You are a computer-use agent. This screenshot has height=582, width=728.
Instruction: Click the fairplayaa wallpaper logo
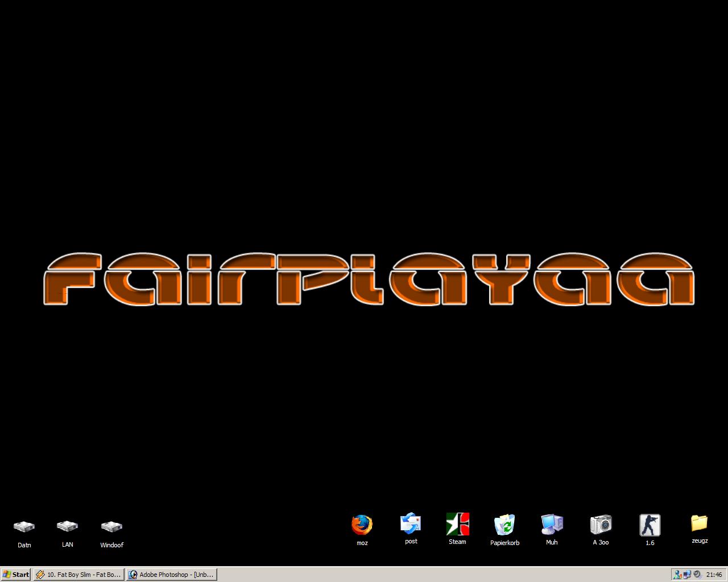pyautogui.click(x=369, y=278)
